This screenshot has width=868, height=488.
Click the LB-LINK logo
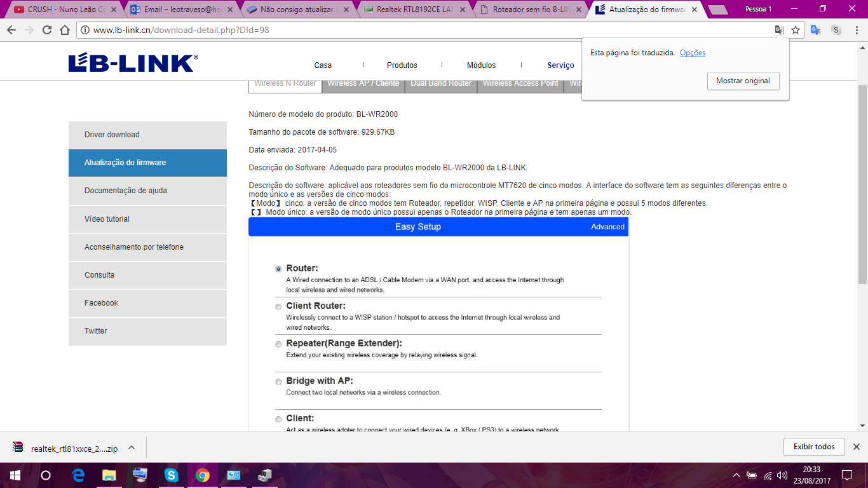point(133,63)
